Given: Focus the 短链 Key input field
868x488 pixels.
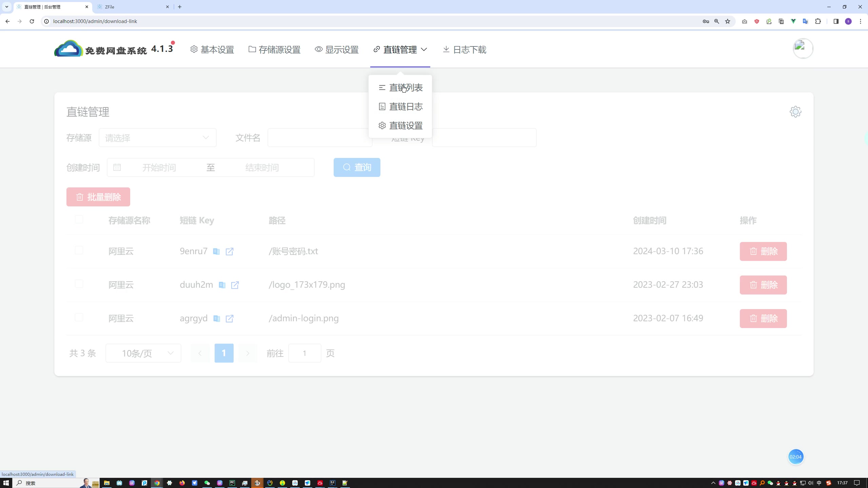Looking at the screenshot, I should [x=484, y=138].
